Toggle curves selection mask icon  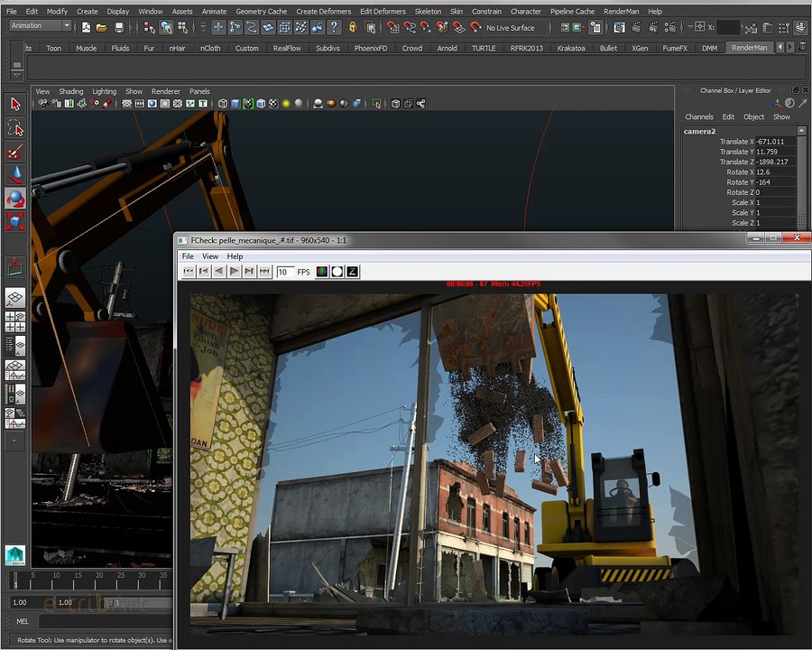252,27
